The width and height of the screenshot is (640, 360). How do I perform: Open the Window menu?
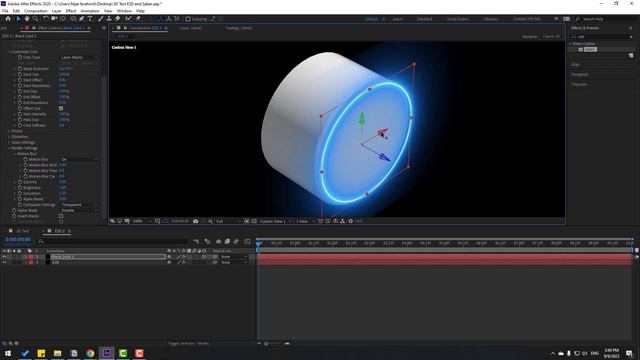pyautogui.click(x=124, y=11)
